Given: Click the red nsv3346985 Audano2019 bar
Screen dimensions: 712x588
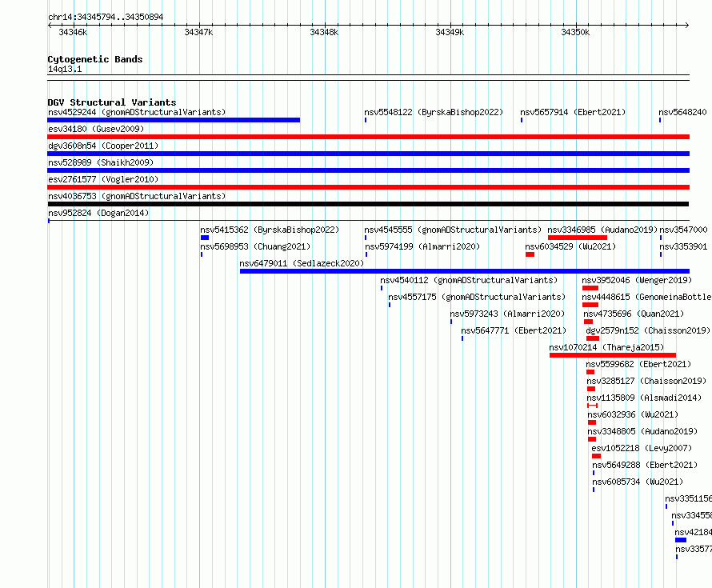Looking at the screenshot, I should pyautogui.click(x=578, y=238).
